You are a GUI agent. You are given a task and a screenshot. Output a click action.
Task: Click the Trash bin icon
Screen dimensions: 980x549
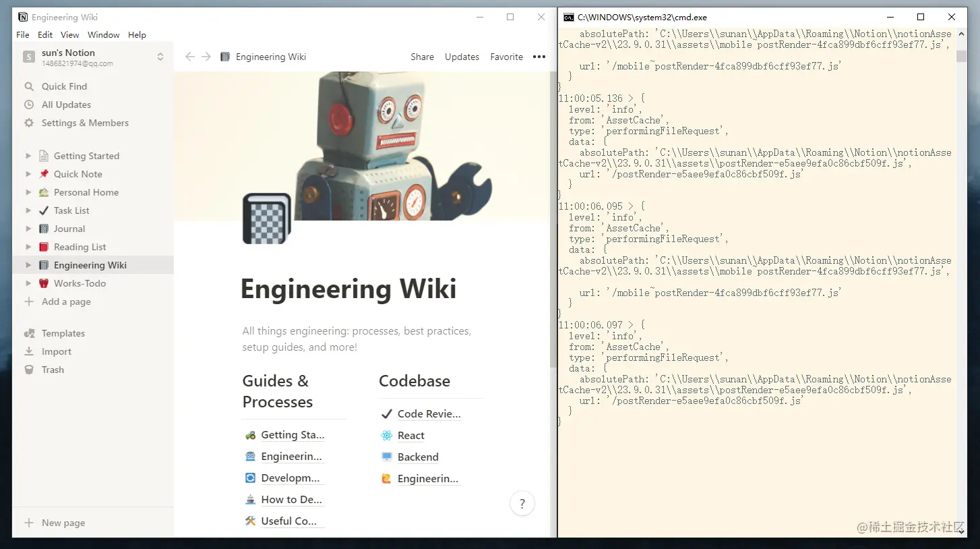coord(29,370)
